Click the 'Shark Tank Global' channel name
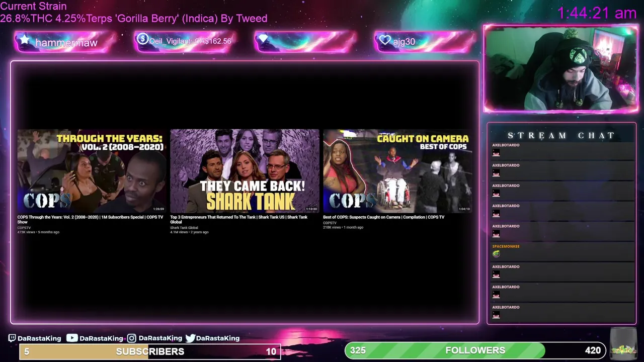 click(184, 228)
